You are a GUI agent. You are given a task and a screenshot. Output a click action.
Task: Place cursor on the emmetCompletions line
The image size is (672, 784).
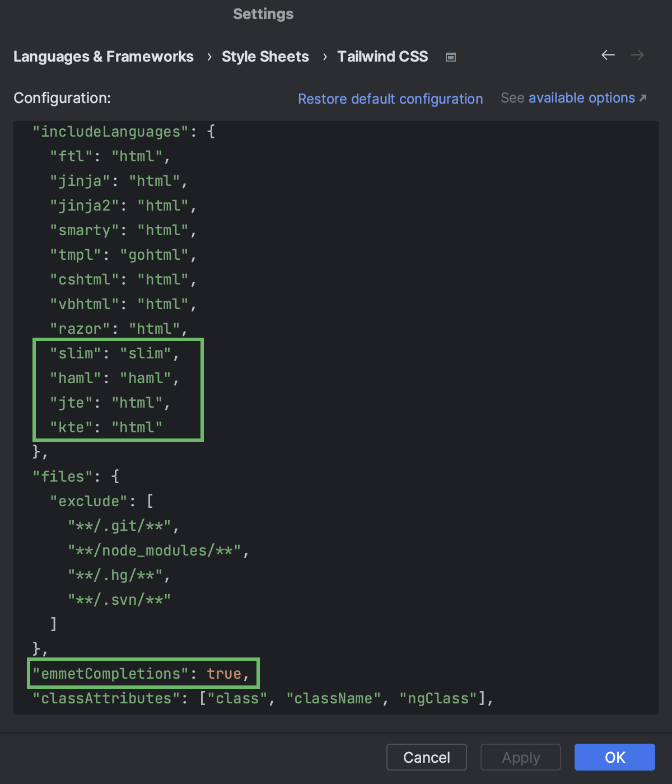coord(140,674)
